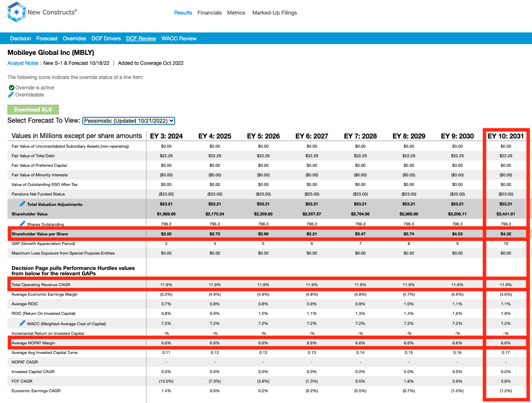Click the Fair Value of Preferred Capital label
Screen dimensions: 532x403
[x=39, y=166]
